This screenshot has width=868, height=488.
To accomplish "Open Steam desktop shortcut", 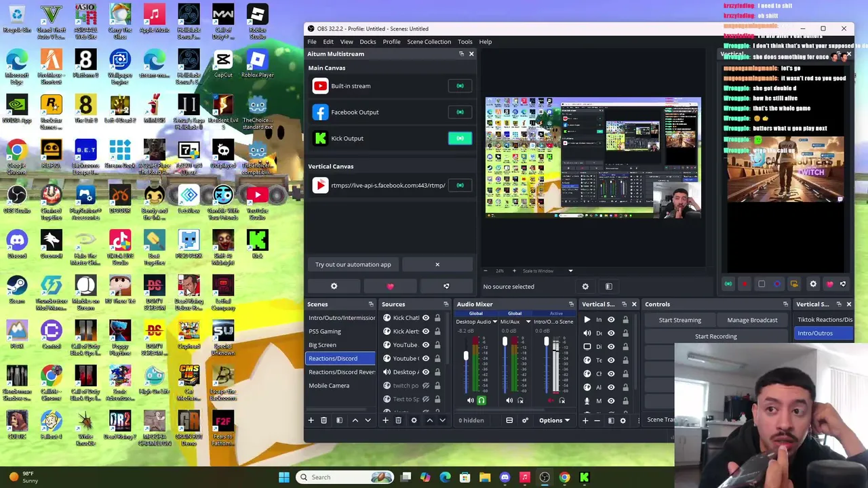I will click(17, 289).
